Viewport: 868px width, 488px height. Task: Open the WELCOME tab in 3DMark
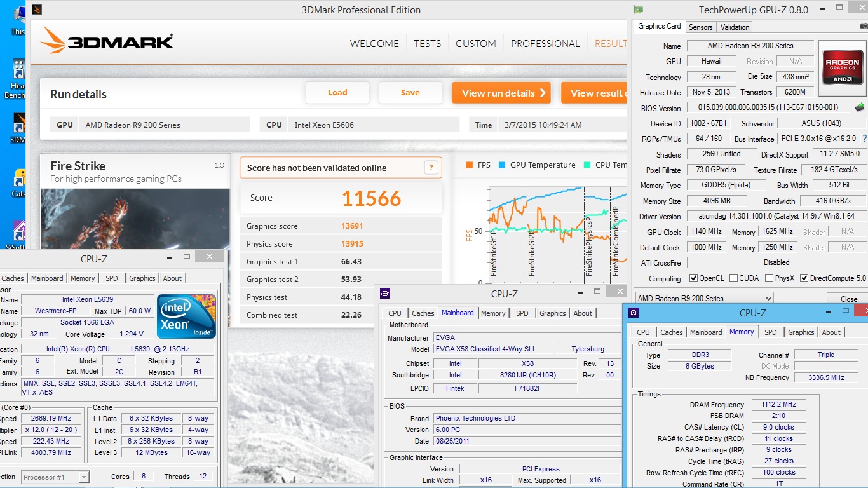374,44
